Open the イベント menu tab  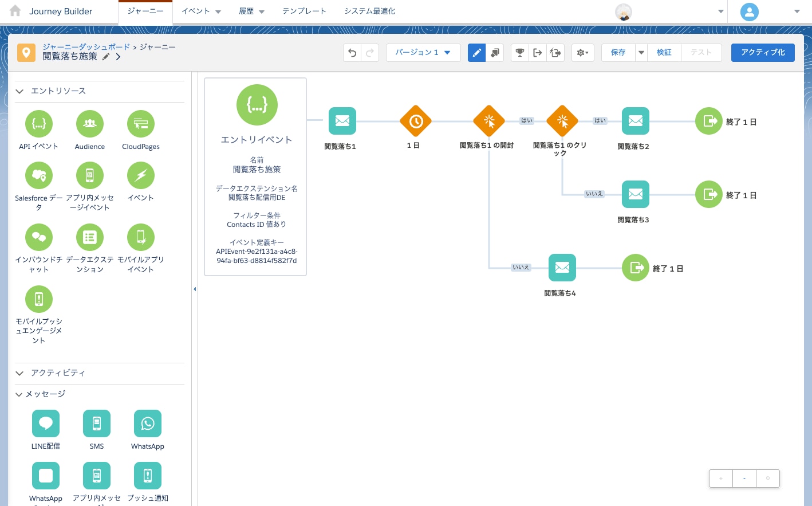coord(200,11)
